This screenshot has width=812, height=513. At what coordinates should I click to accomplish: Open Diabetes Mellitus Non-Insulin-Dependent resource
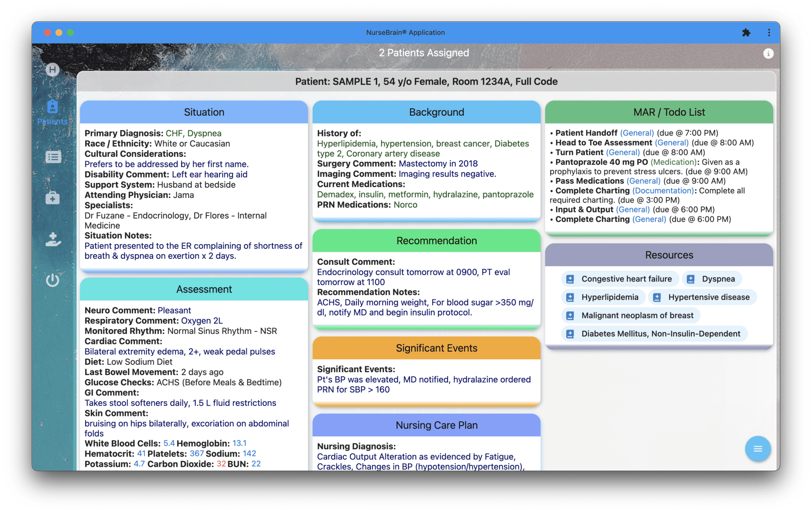point(654,334)
